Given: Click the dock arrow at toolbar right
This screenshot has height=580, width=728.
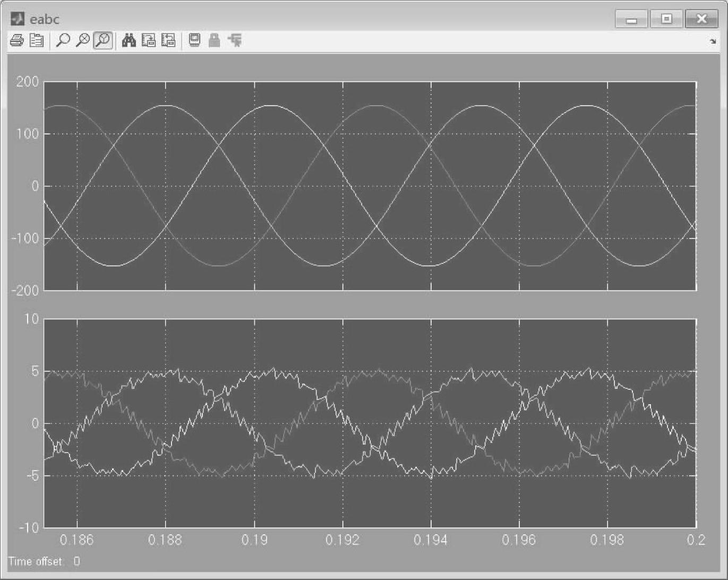Looking at the screenshot, I should coord(713,41).
